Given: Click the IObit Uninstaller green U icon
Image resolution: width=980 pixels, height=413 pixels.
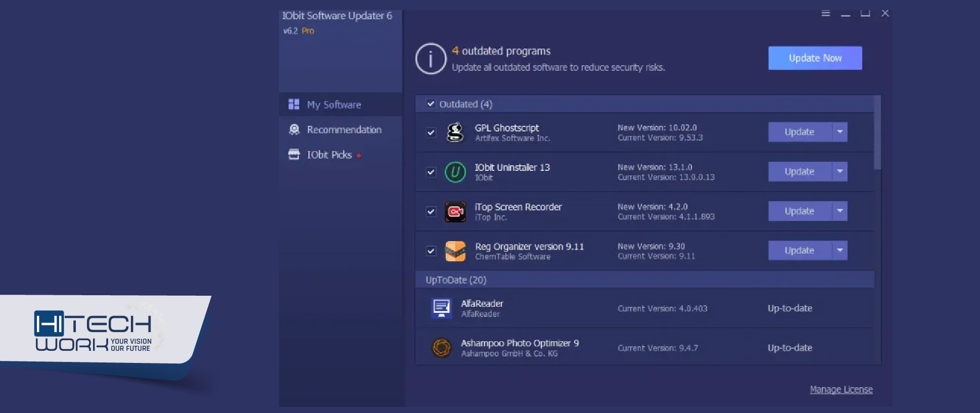Looking at the screenshot, I should coord(455,172).
